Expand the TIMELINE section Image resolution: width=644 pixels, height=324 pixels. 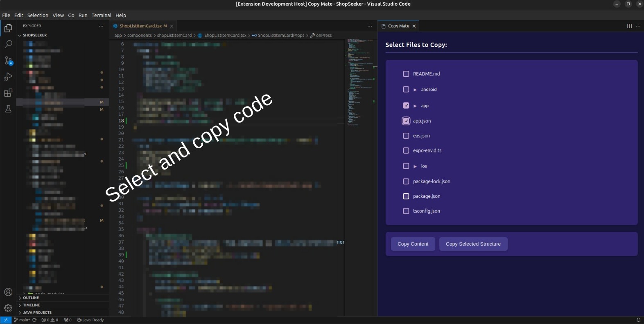63,305
